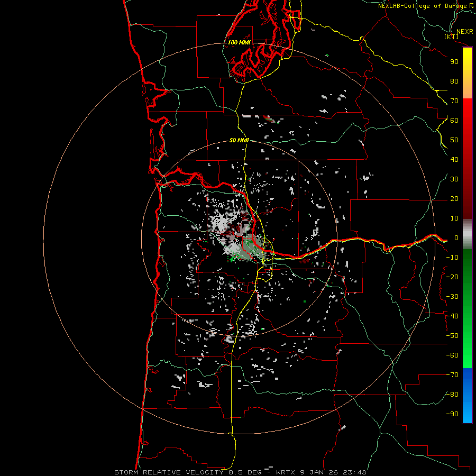The image size is (476, 476).
Task: Select the 80 value on the velocity scale
Action: tap(454, 81)
